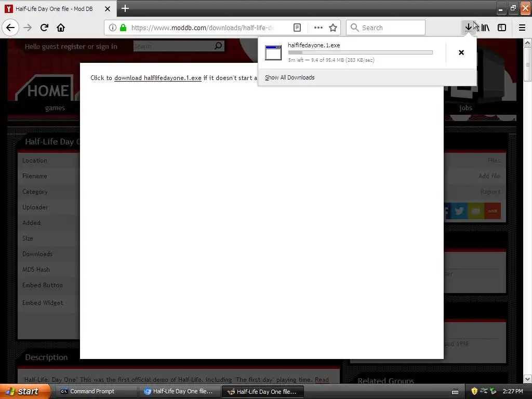Click the Add file link
This screenshot has width=532, height=399.
(489, 176)
